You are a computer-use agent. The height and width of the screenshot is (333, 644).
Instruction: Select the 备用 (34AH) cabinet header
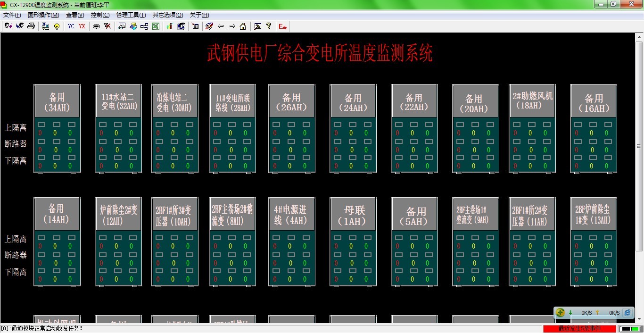point(57,101)
